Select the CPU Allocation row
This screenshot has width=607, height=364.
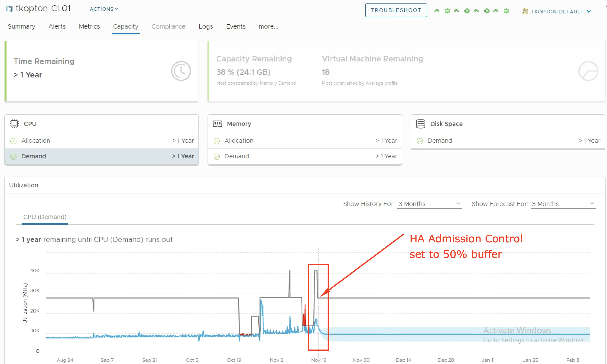[x=101, y=140]
